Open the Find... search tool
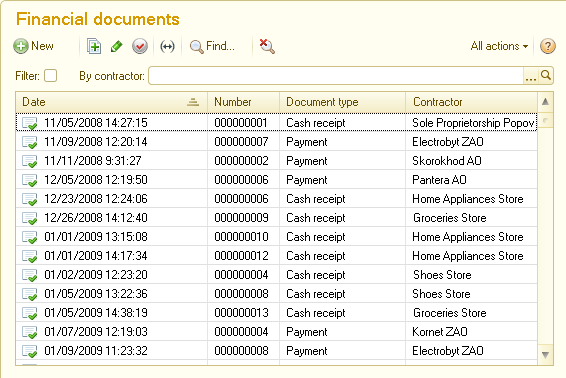The image size is (566, 378). pyautogui.click(x=212, y=46)
